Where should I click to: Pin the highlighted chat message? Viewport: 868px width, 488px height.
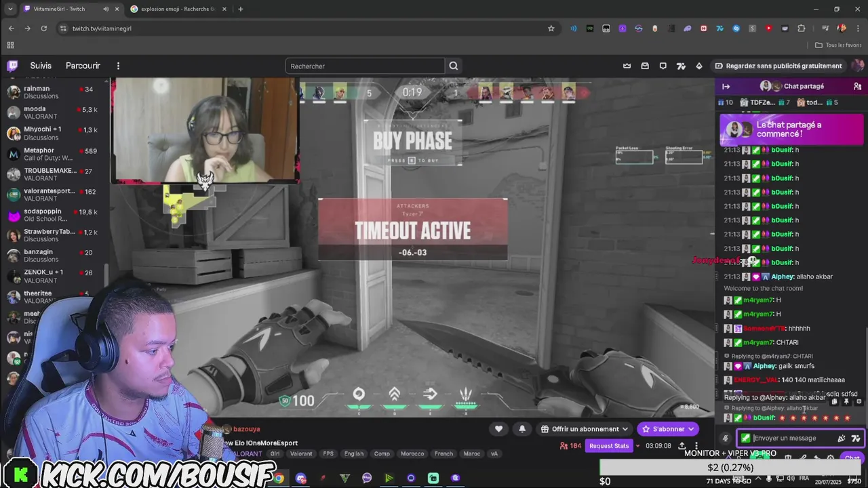pyautogui.click(x=846, y=401)
